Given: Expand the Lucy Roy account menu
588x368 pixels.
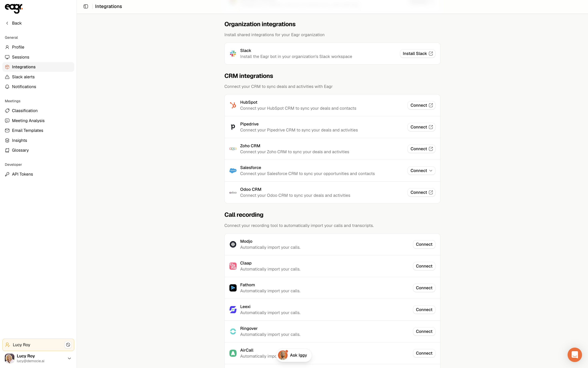Looking at the screenshot, I should click(69, 358).
